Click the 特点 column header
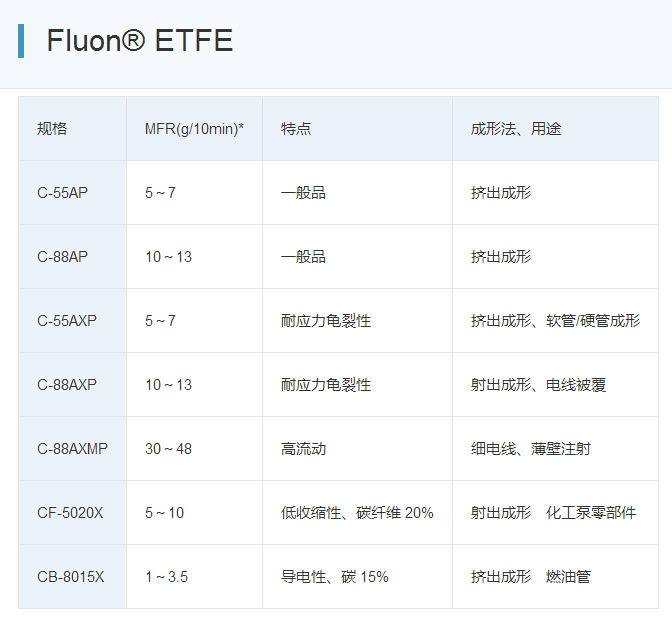Image resolution: width=672 pixels, height=620 pixels. click(296, 129)
